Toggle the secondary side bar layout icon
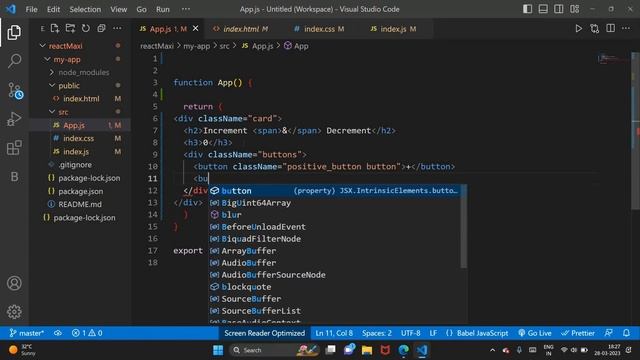The width and height of the screenshot is (640, 360). click(x=559, y=9)
